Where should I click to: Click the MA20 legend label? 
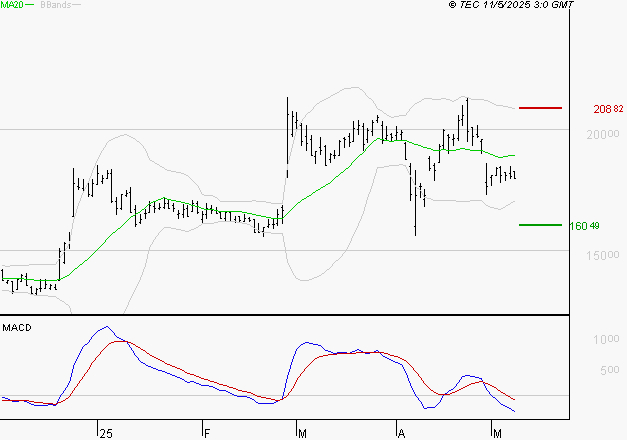pyautogui.click(x=12, y=5)
